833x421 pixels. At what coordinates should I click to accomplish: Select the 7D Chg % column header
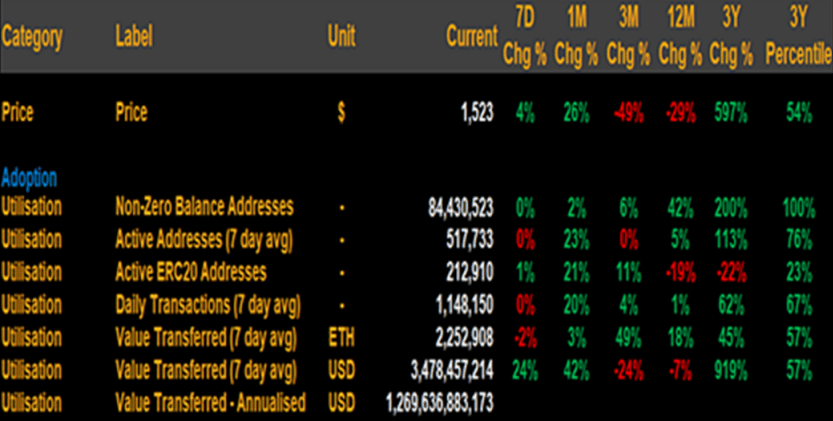525,37
